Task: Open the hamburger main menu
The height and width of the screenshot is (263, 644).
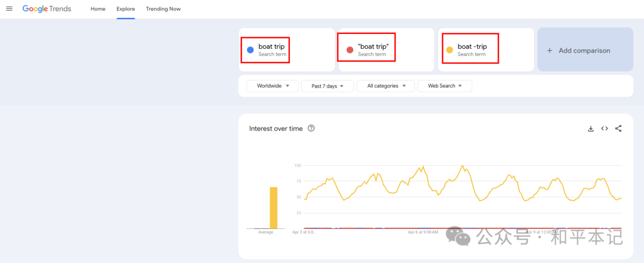Action: tap(9, 8)
